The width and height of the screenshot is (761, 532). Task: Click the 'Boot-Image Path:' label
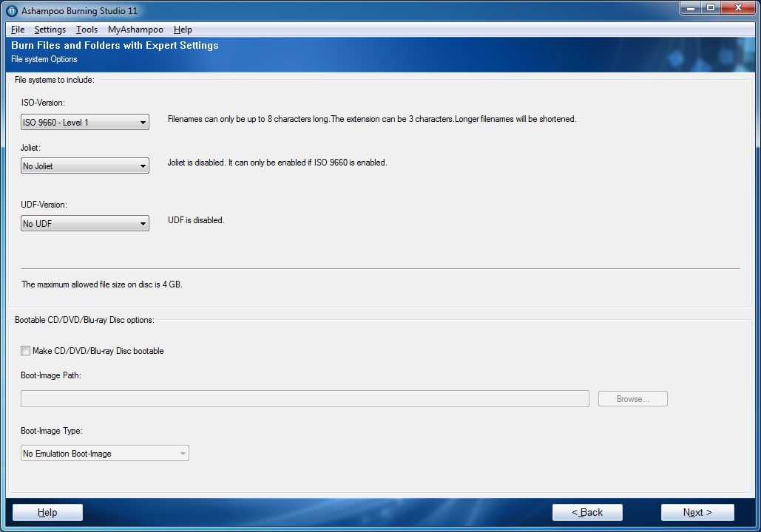tap(51, 375)
